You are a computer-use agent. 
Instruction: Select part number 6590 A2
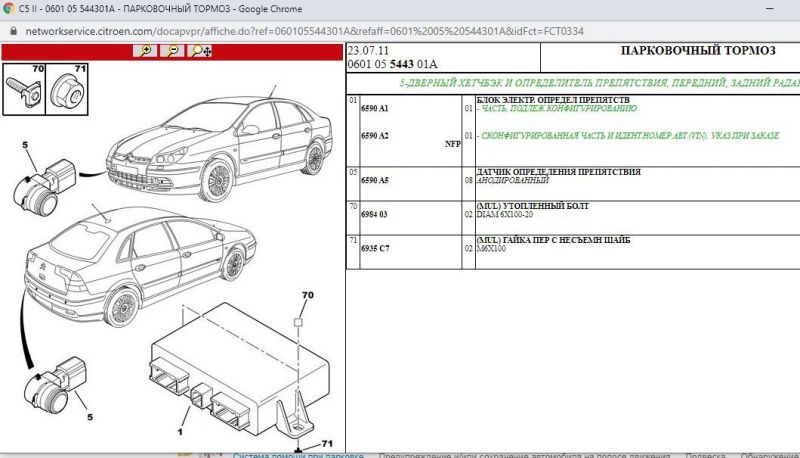[376, 135]
